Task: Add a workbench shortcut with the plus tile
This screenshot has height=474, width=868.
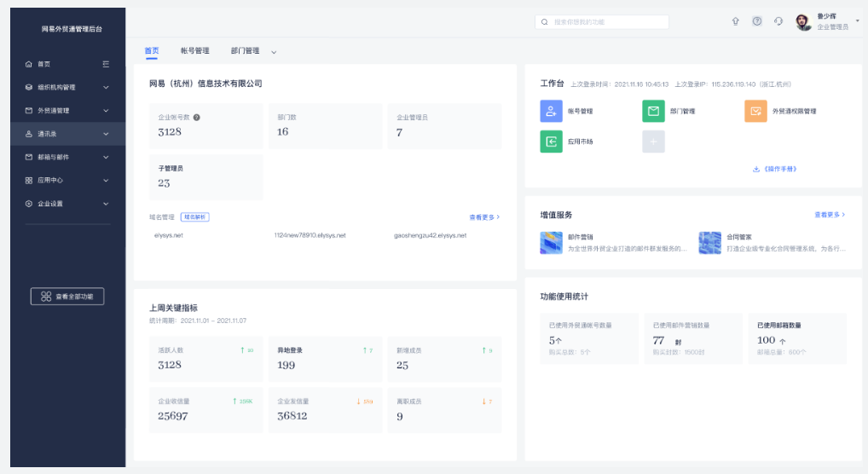Action: pyautogui.click(x=653, y=142)
